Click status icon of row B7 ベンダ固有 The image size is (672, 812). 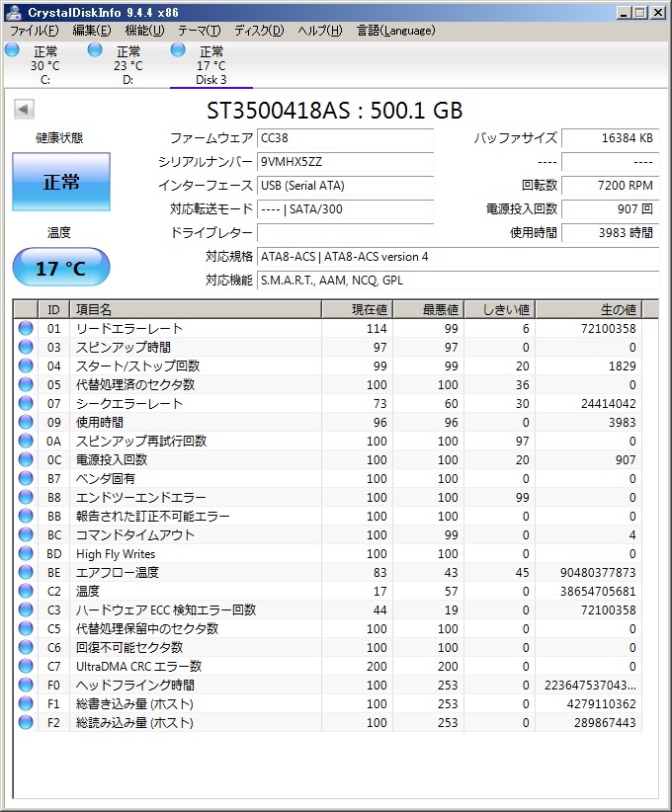pos(26,478)
